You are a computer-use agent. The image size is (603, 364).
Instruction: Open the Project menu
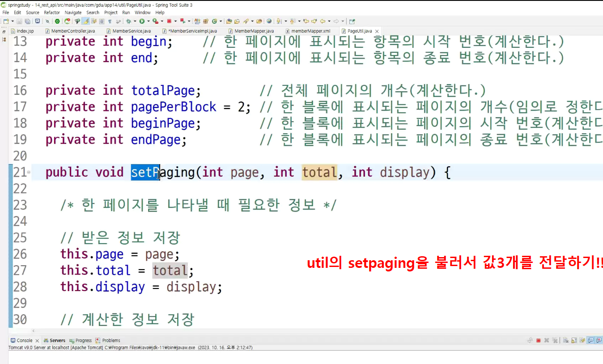coord(111,13)
